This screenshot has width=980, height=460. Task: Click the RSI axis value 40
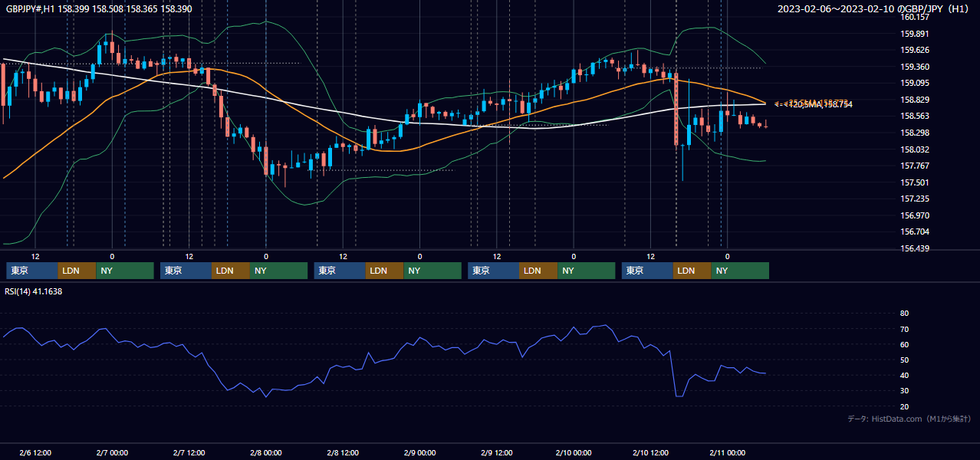pos(904,375)
